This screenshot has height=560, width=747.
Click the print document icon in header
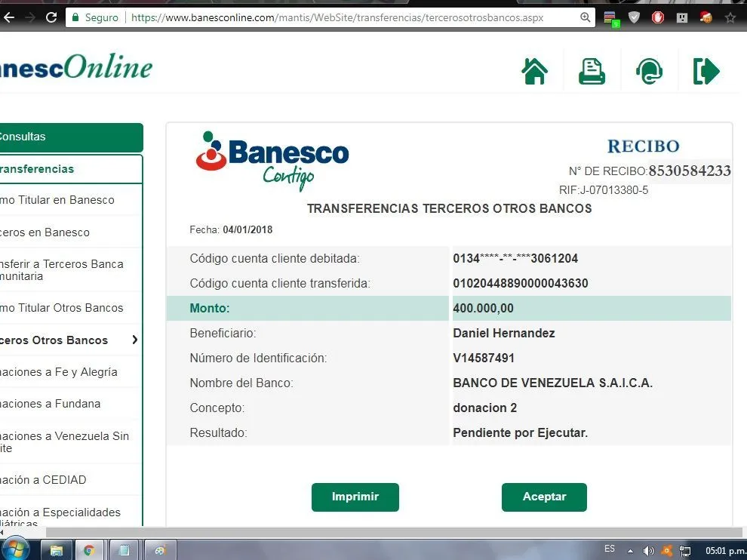(x=592, y=72)
